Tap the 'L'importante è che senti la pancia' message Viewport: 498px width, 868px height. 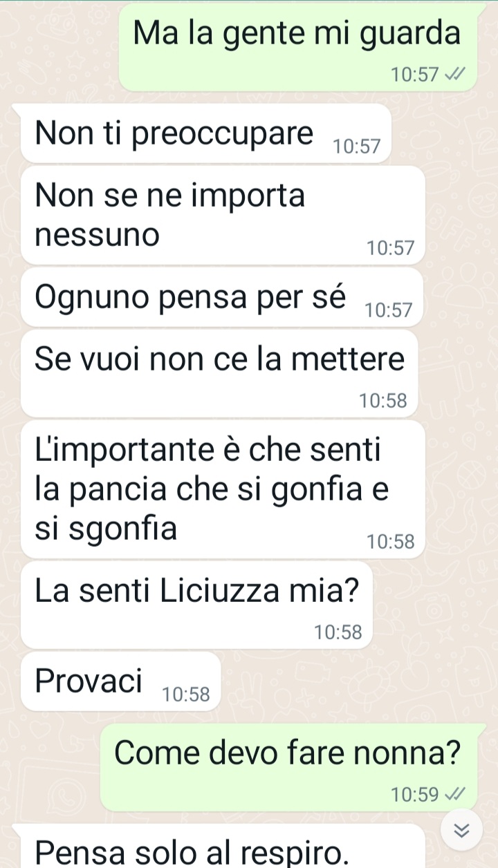click(223, 489)
